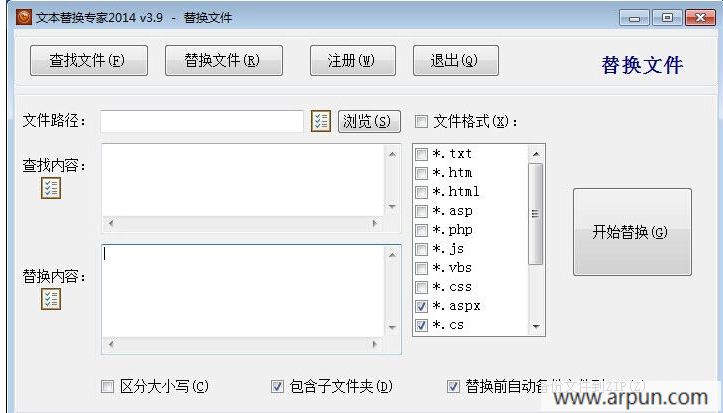This screenshot has width=723, height=413.
Task: Click up arrow of 替换内容 vertical scrollbar
Action: point(392,255)
